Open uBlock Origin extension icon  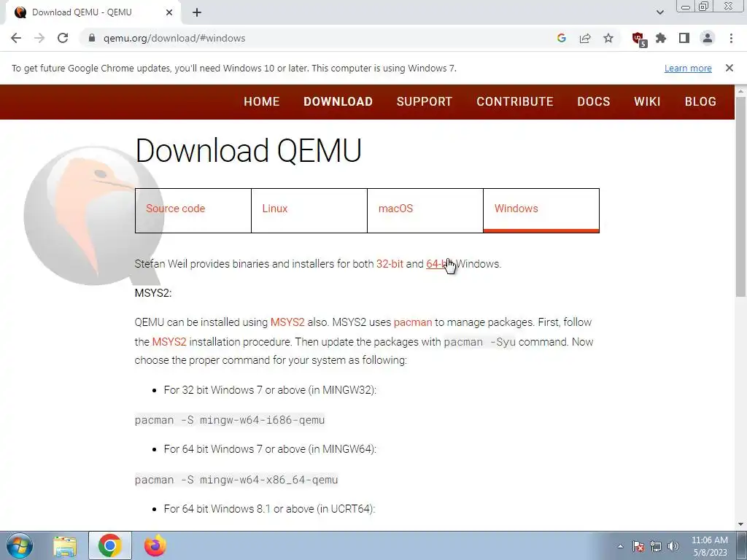(x=638, y=39)
